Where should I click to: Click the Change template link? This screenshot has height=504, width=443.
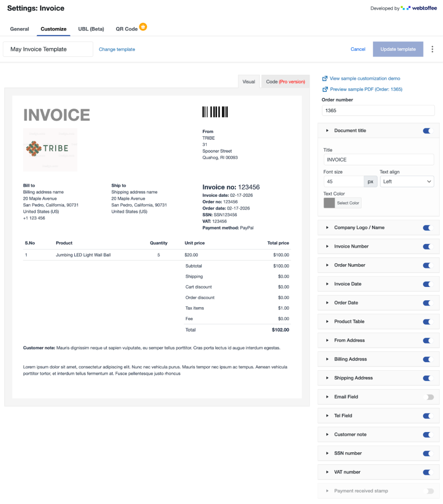click(117, 49)
